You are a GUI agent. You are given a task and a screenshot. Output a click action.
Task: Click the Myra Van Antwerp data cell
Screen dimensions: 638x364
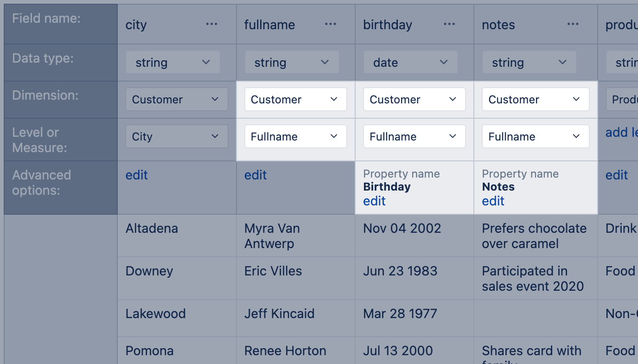coord(272,236)
